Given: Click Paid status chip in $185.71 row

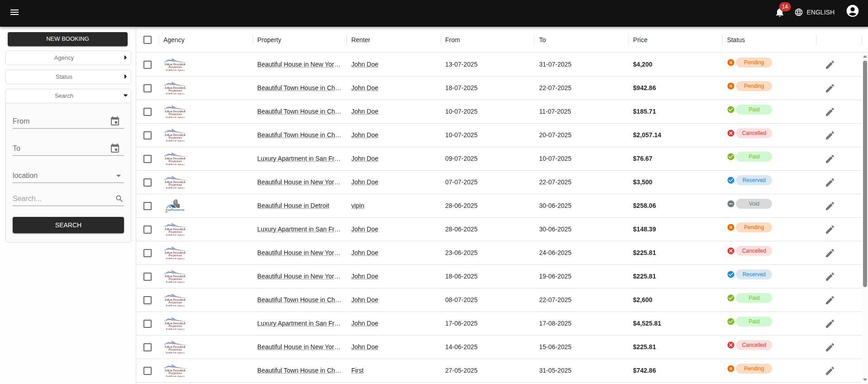Looking at the screenshot, I should tap(754, 110).
